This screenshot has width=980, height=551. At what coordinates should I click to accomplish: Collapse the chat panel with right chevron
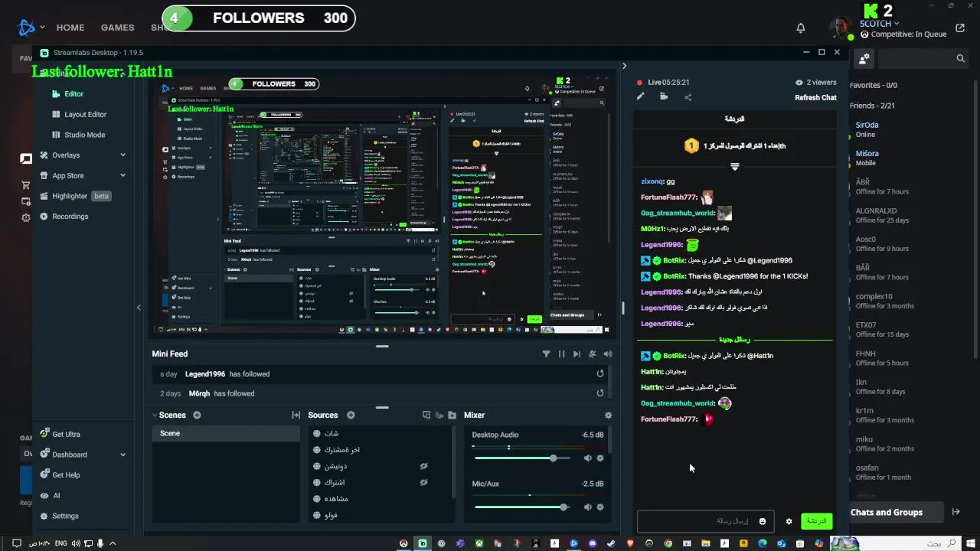624,67
